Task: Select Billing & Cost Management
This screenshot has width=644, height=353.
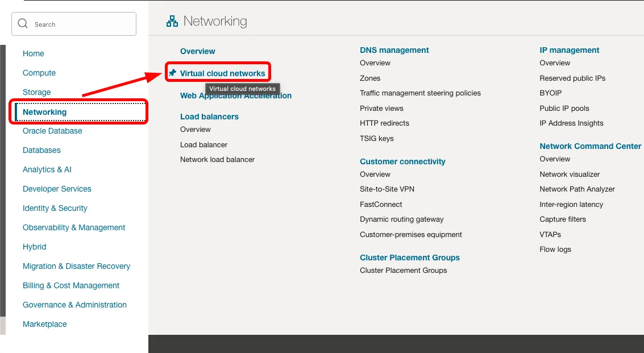Action: pyautogui.click(x=71, y=285)
